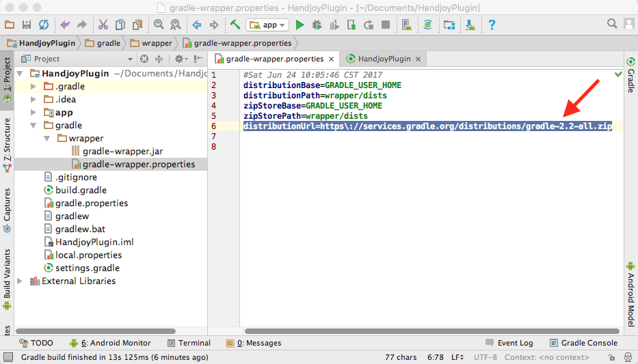Click the Search Everywhere magnifier icon
This screenshot has height=364, width=638.
tap(612, 25)
